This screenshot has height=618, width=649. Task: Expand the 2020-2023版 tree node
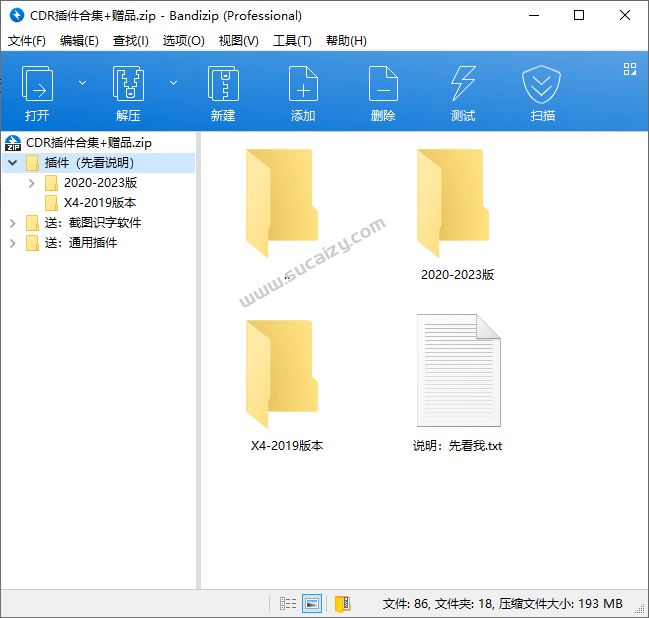tap(31, 183)
